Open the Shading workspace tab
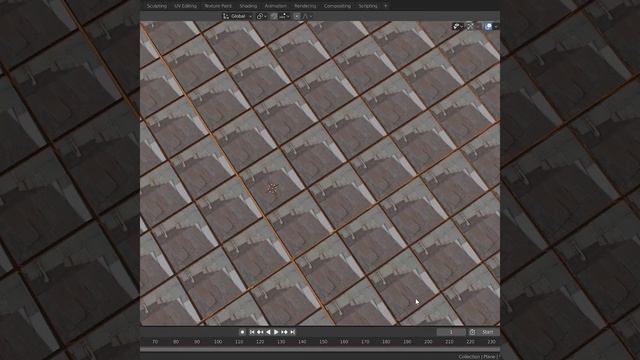Image resolution: width=640 pixels, height=360 pixels. click(x=248, y=6)
